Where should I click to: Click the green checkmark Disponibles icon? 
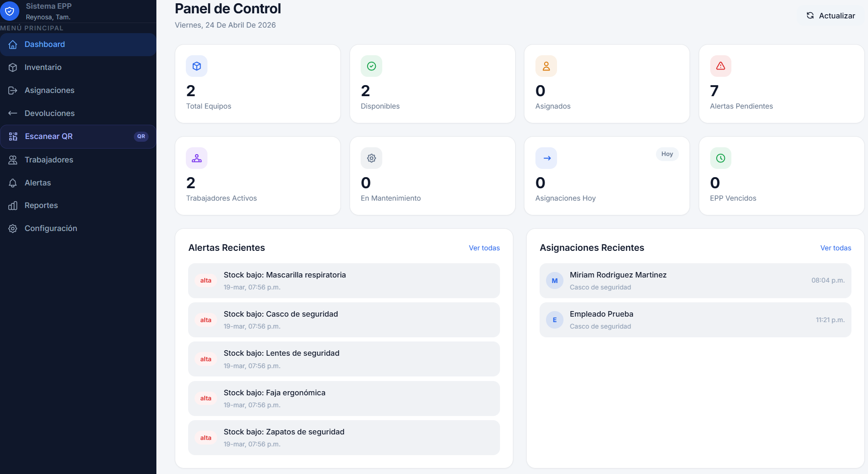pyautogui.click(x=371, y=66)
